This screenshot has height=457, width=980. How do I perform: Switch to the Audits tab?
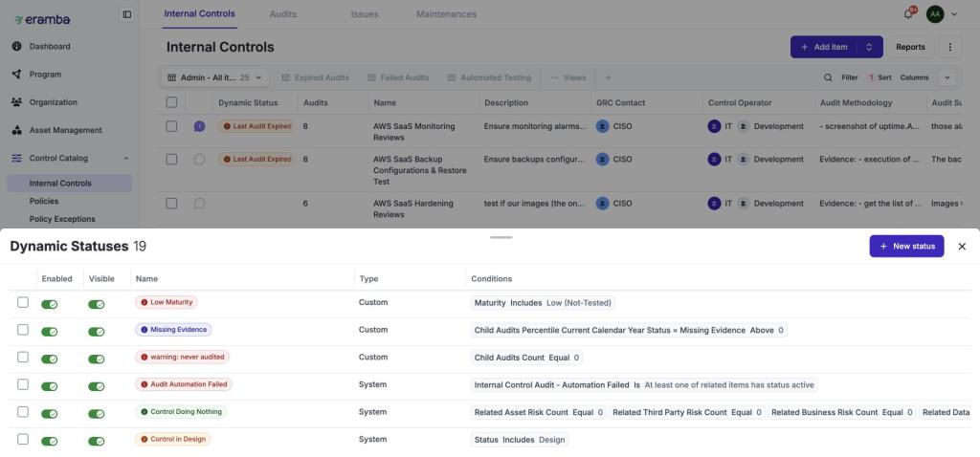tap(283, 13)
